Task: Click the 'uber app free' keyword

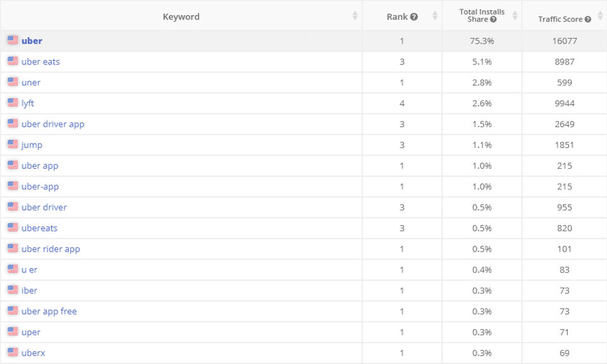Action: point(49,311)
